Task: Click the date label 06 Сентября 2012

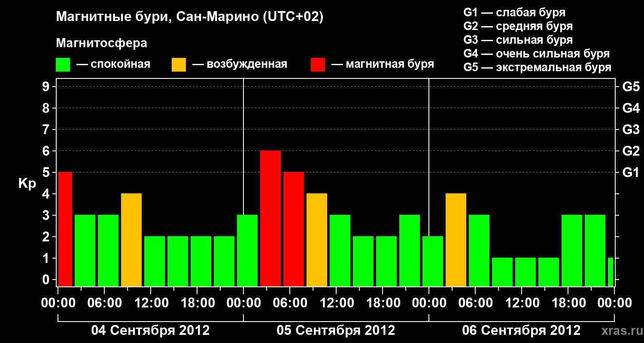Action: click(x=521, y=331)
